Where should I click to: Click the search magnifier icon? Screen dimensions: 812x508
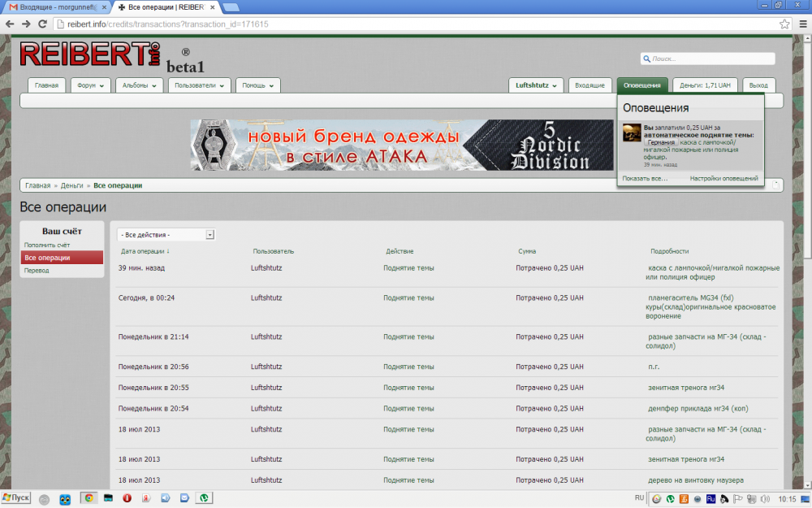click(x=646, y=59)
